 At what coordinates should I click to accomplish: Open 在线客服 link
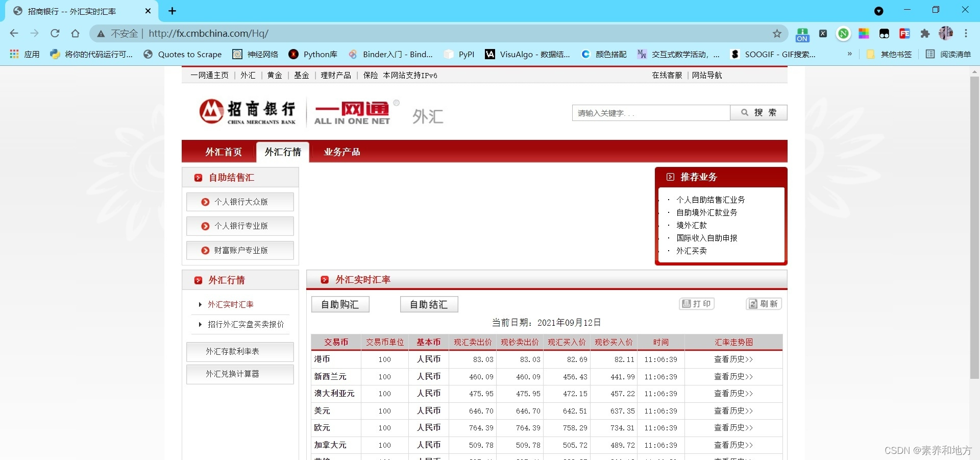point(667,75)
